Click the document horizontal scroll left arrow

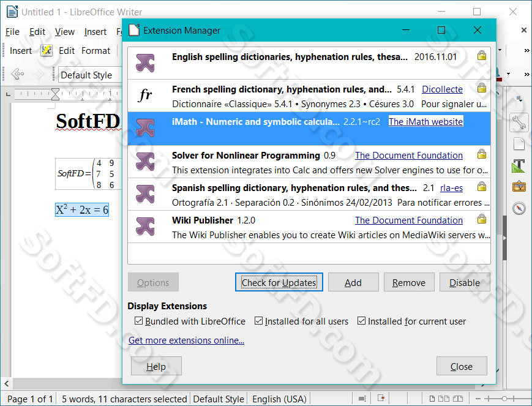click(x=7, y=384)
